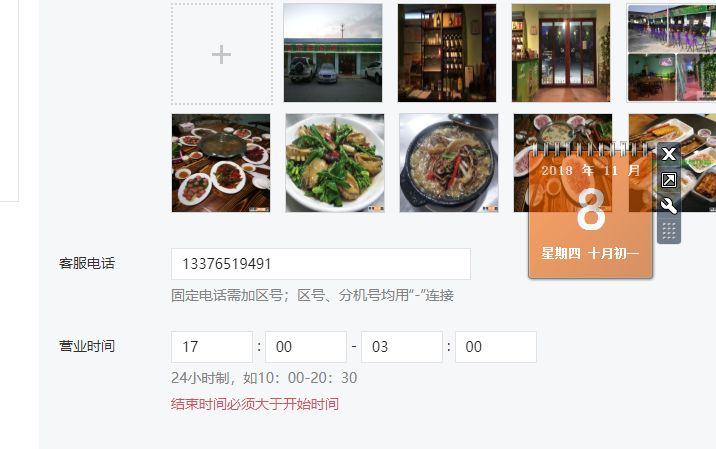Select the hot pot table photo
Image resolution: width=716 pixels, height=449 pixels.
point(221,163)
